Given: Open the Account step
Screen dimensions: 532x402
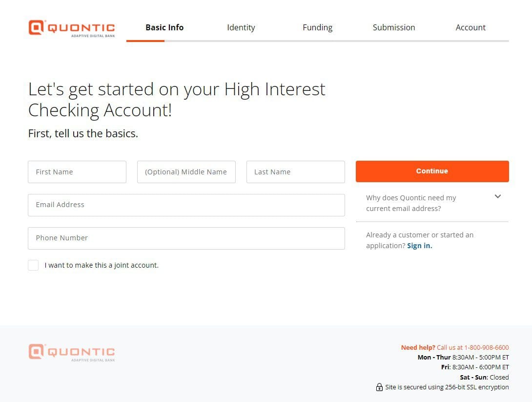Looking at the screenshot, I should [470, 27].
